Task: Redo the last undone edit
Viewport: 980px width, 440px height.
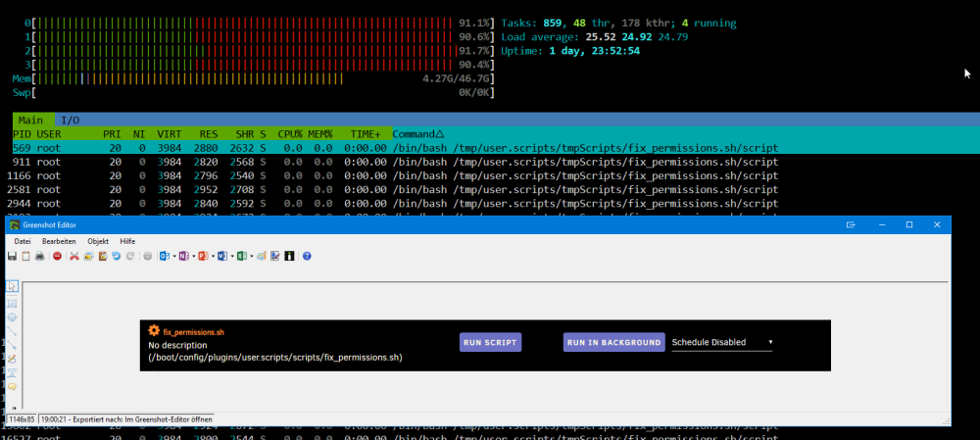Action: coord(130,256)
